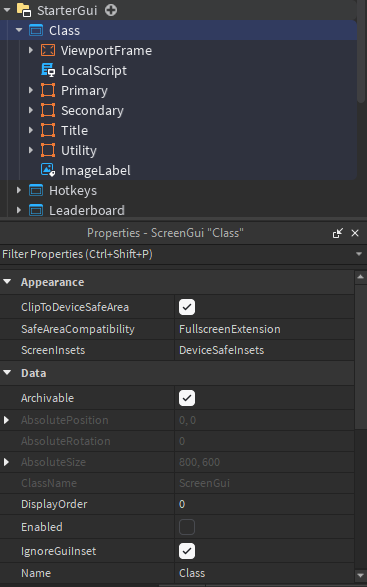The height and width of the screenshot is (587, 367).
Task: Select the Secondary tree item label
Action: point(92,110)
